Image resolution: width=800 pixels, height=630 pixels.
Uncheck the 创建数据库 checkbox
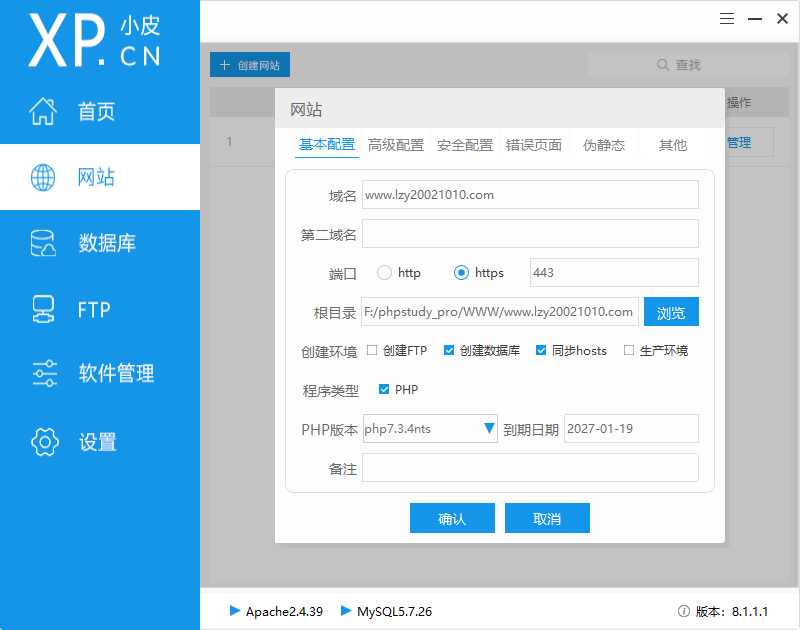coord(449,350)
